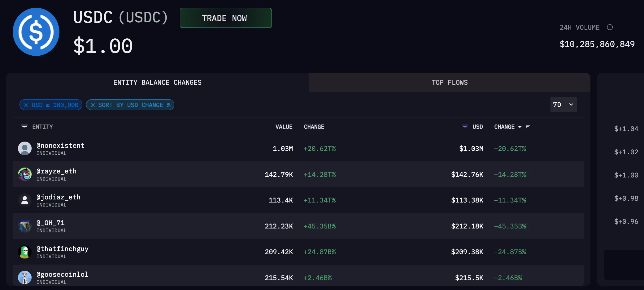Click the USD ≥ 100,000 filter label
This screenshot has height=290, width=644.
pyautogui.click(x=55, y=105)
